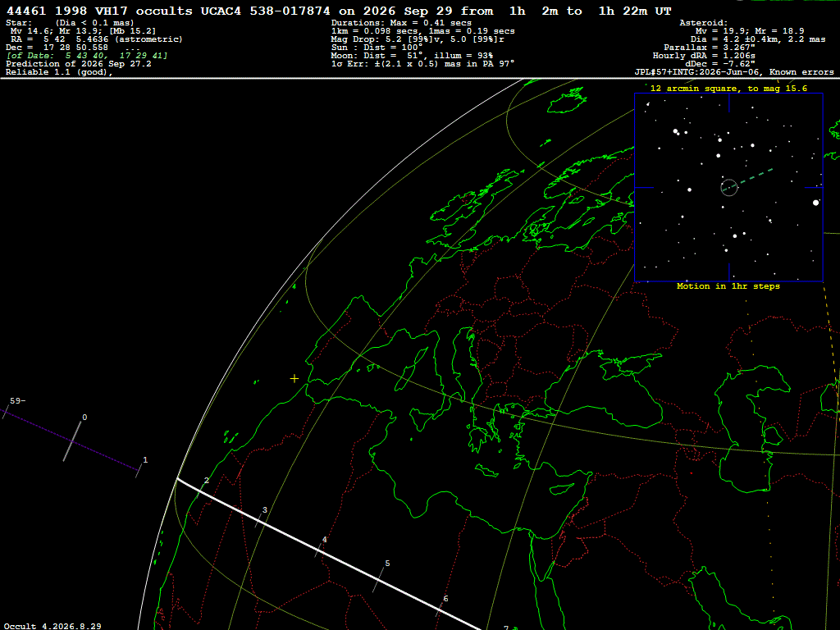Click the Occult 4.2026.8.29 version label
840x630 pixels.
[52, 626]
